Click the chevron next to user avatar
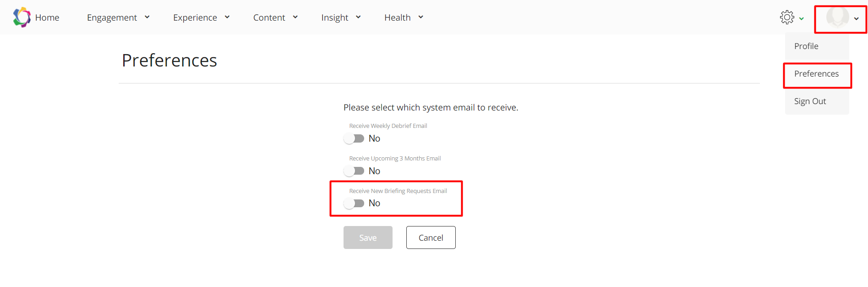The height and width of the screenshot is (287, 868). [856, 19]
